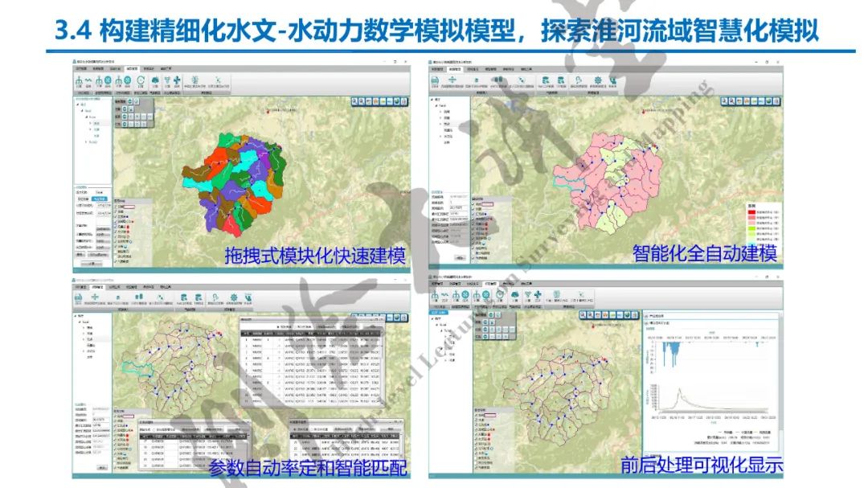Toggle the first layer checkbox in 拖拽式模块化快速建模 layer list
Image resolution: width=868 pixels, height=488 pixels.
tap(116, 205)
